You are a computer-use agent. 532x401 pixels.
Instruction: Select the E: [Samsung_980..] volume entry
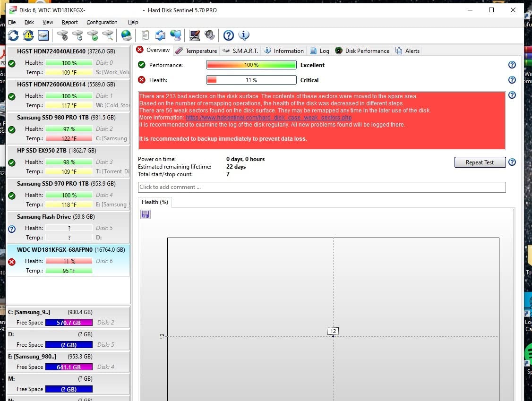pyautogui.click(x=68, y=362)
